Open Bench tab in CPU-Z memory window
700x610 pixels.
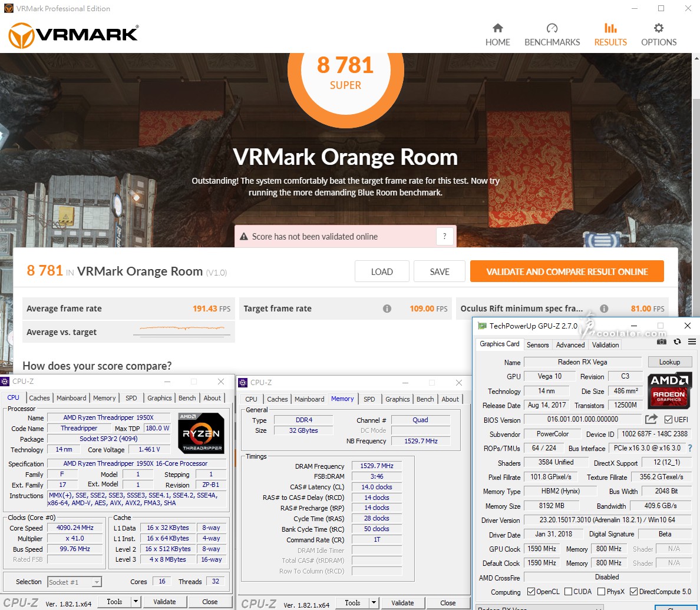[425, 399]
